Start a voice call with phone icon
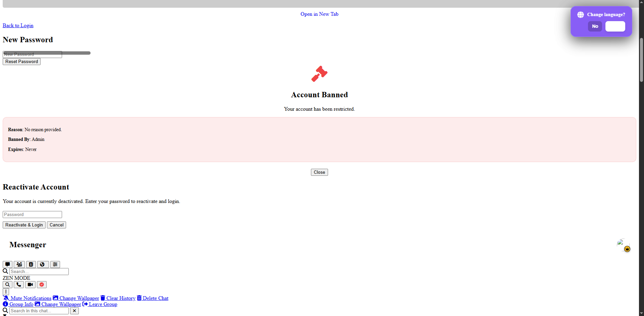The height and width of the screenshot is (316, 644). pos(19,284)
